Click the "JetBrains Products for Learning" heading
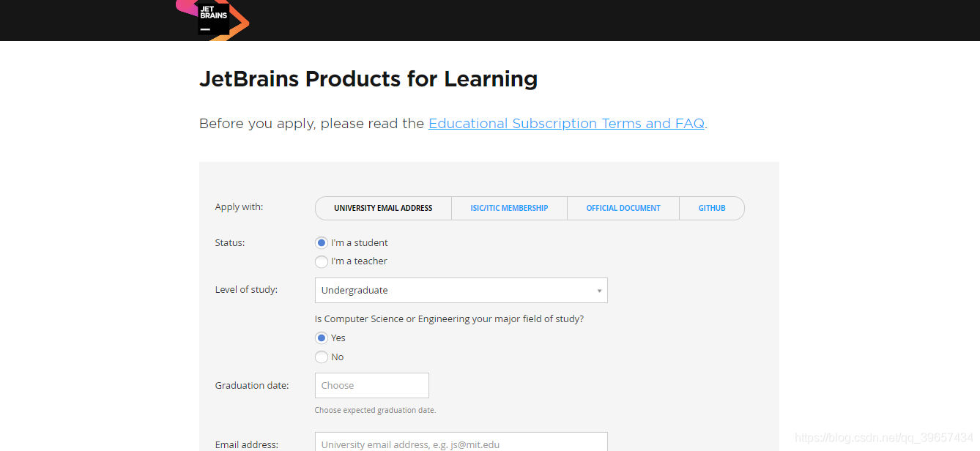The height and width of the screenshot is (451, 980). (x=368, y=79)
